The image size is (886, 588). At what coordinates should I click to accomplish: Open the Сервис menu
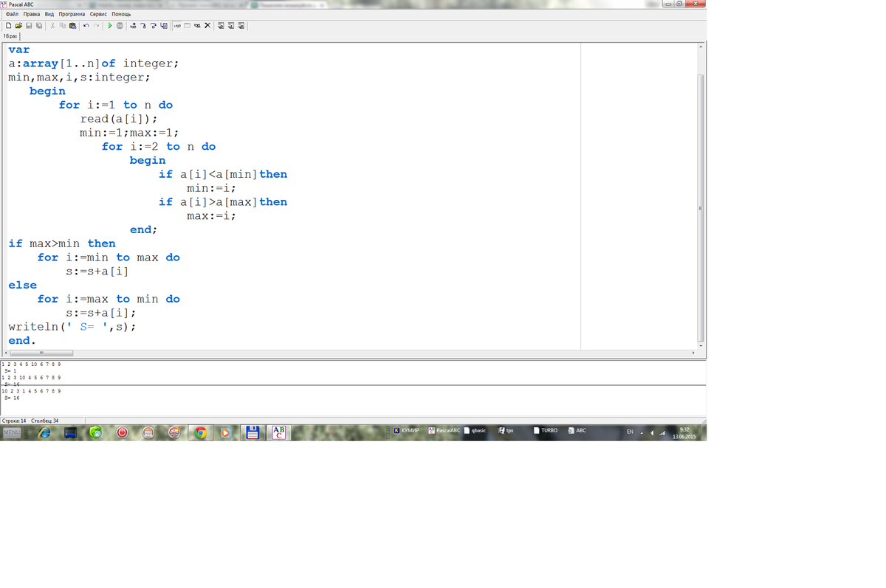coord(99,14)
